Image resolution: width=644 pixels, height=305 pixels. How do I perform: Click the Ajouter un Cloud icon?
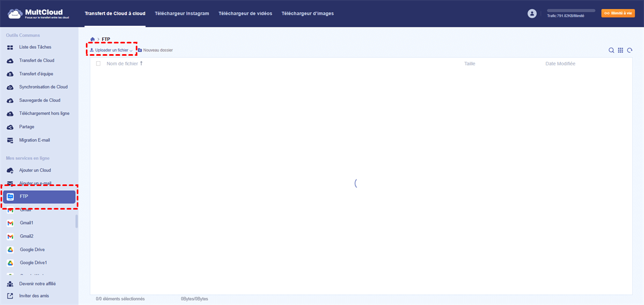click(x=10, y=170)
